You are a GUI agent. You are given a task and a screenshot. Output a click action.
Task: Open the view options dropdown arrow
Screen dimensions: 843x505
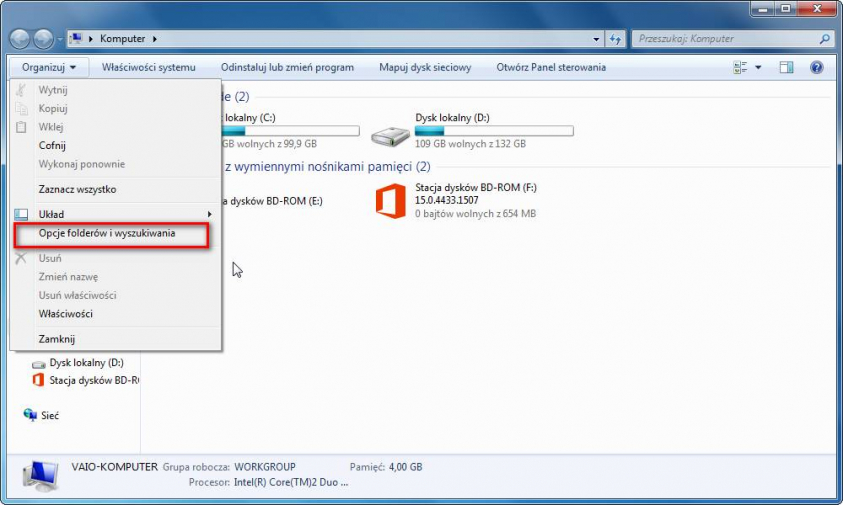coord(758,68)
